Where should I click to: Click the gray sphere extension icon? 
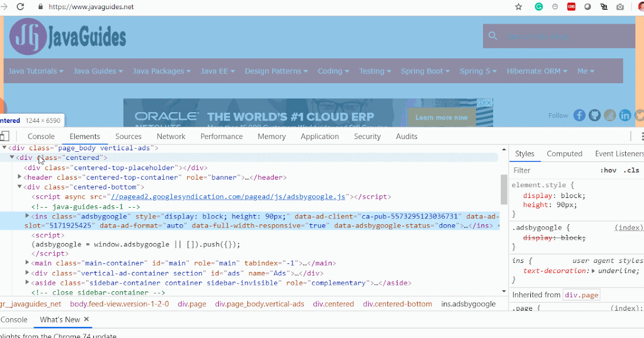tap(588, 7)
